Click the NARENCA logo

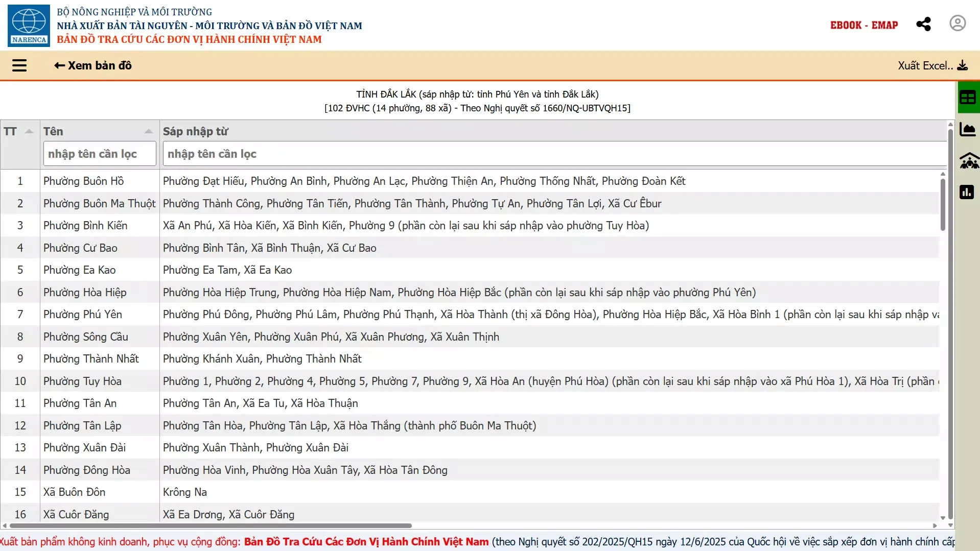[x=29, y=26]
